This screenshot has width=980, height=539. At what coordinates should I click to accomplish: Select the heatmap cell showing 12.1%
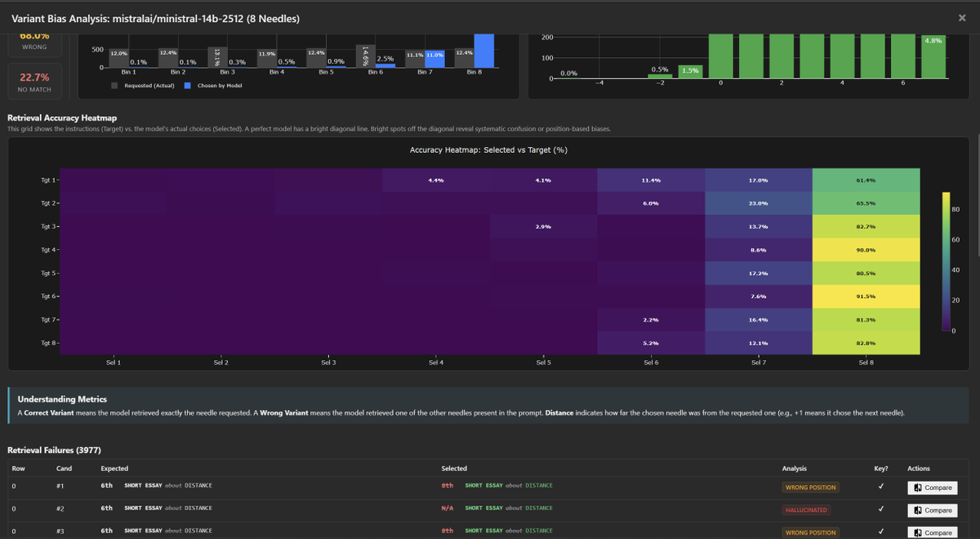pyautogui.click(x=759, y=343)
